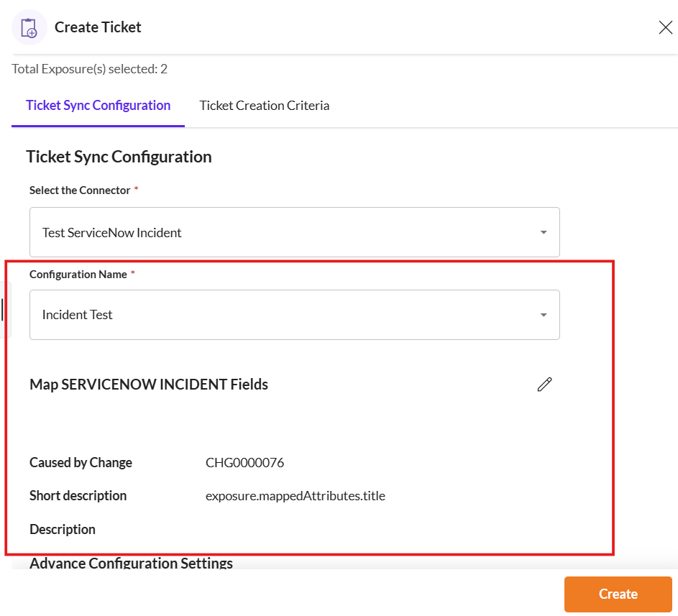Click the arrow of the Incident Test combo
Image resolution: width=678 pixels, height=616 pixels.
[x=544, y=315]
